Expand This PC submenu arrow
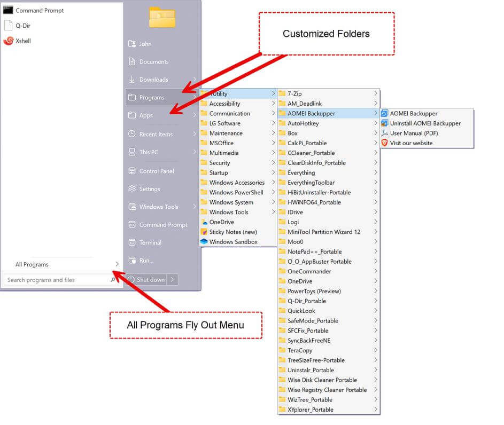The height and width of the screenshot is (425, 504). (x=195, y=152)
